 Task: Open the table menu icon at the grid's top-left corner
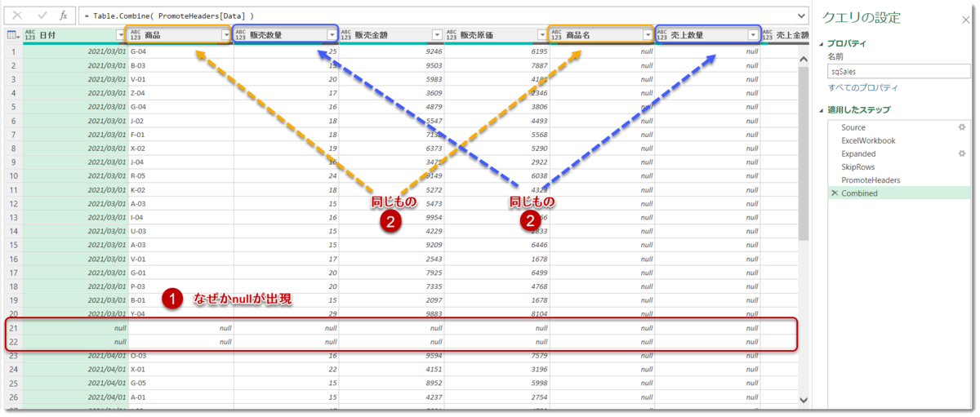pyautogui.click(x=13, y=35)
